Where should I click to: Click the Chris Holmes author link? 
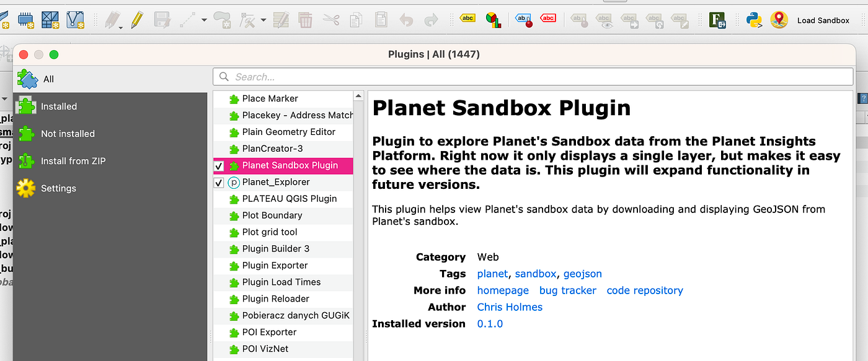point(510,307)
